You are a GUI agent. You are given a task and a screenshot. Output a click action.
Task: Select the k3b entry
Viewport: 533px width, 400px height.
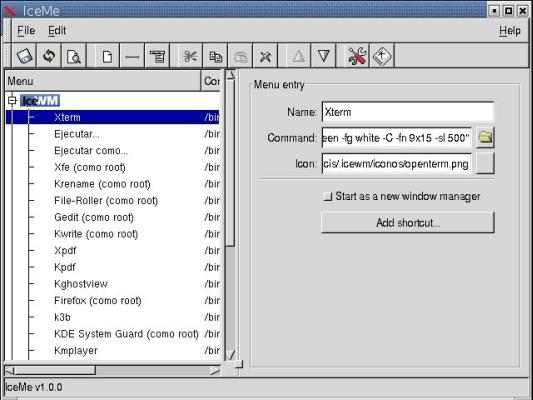click(x=112, y=317)
